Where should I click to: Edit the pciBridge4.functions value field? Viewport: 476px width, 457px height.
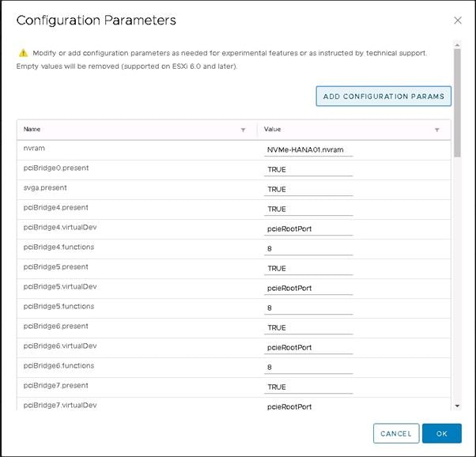[x=308, y=249]
